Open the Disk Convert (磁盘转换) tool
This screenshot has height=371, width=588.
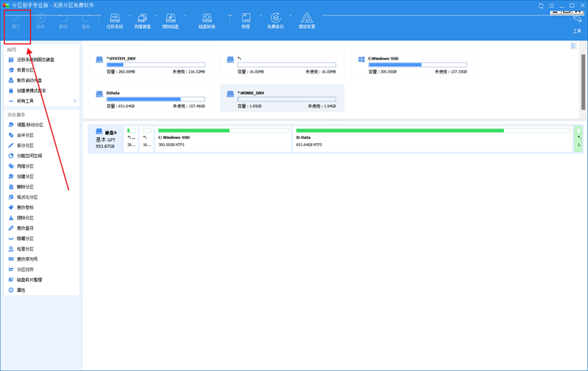pos(207,21)
